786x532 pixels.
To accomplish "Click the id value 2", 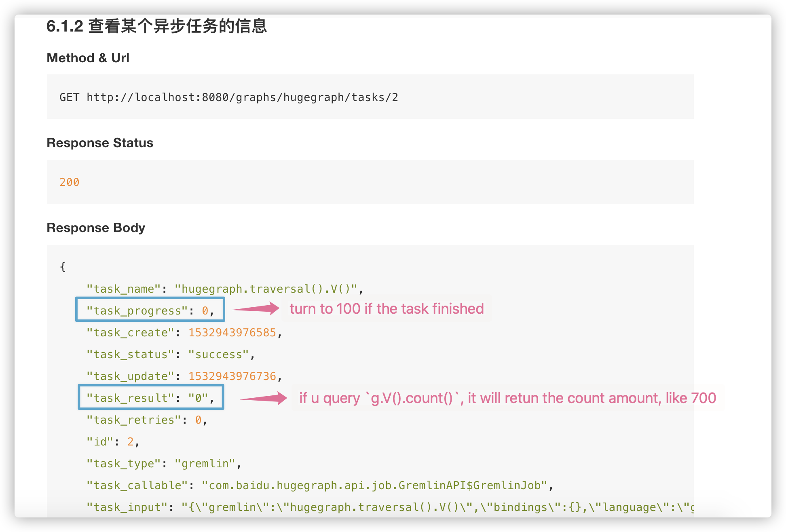I will (x=130, y=441).
